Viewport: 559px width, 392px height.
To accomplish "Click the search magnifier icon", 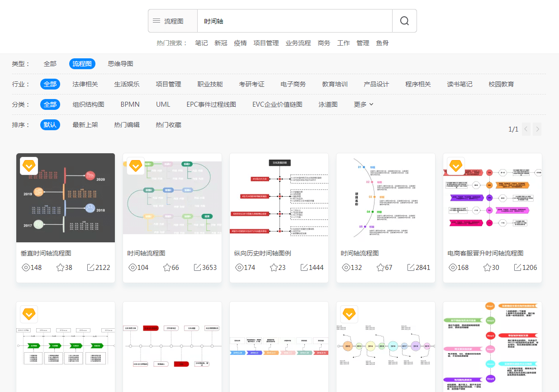I will pos(404,20).
